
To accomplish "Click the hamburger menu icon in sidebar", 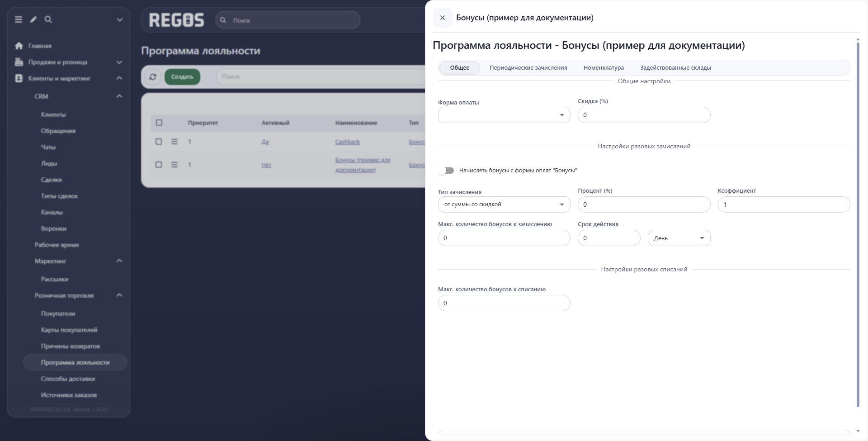I will (x=19, y=19).
